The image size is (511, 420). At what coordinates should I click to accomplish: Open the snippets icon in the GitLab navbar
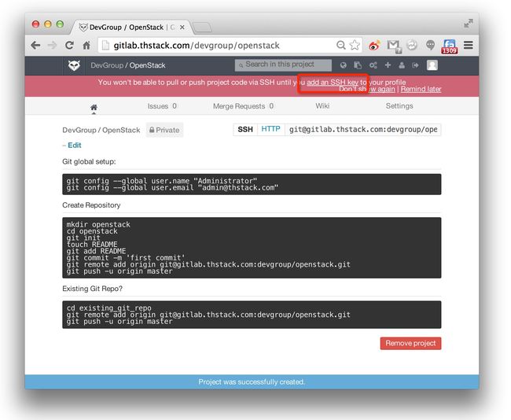(x=358, y=65)
